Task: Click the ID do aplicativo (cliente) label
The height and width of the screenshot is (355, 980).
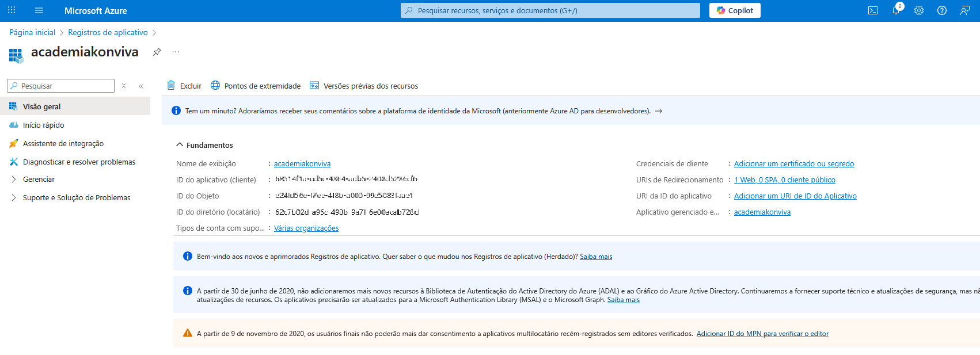Action: coord(216,180)
